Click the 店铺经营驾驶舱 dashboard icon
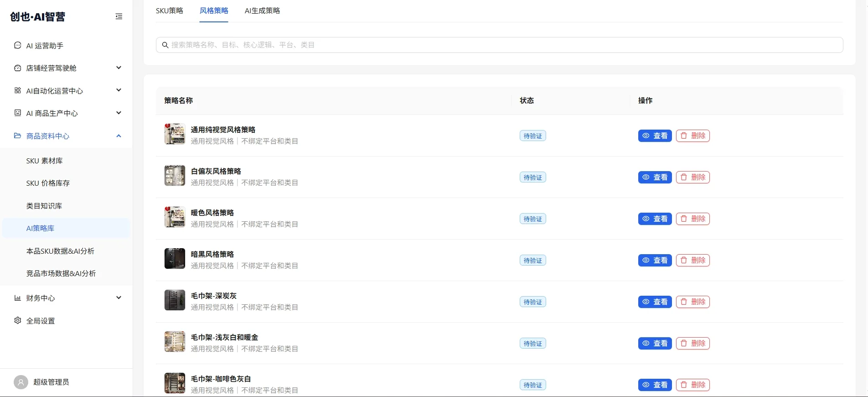Image resolution: width=868 pixels, height=397 pixels. tap(18, 68)
